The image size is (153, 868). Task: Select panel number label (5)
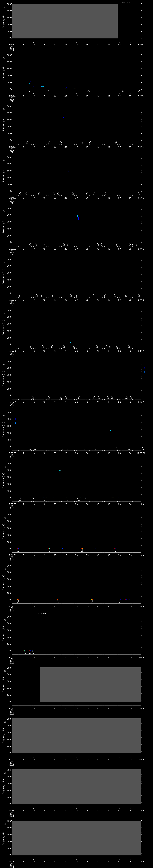click(3, 211)
